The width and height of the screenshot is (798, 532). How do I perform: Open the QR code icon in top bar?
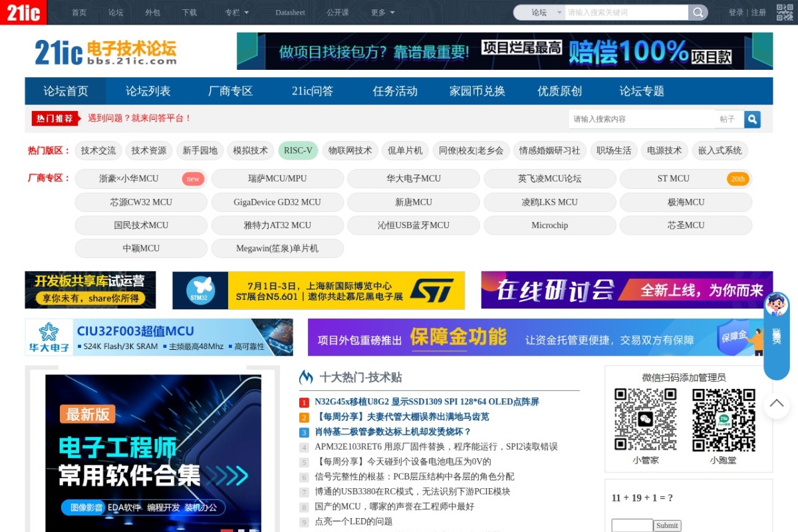tap(785, 12)
